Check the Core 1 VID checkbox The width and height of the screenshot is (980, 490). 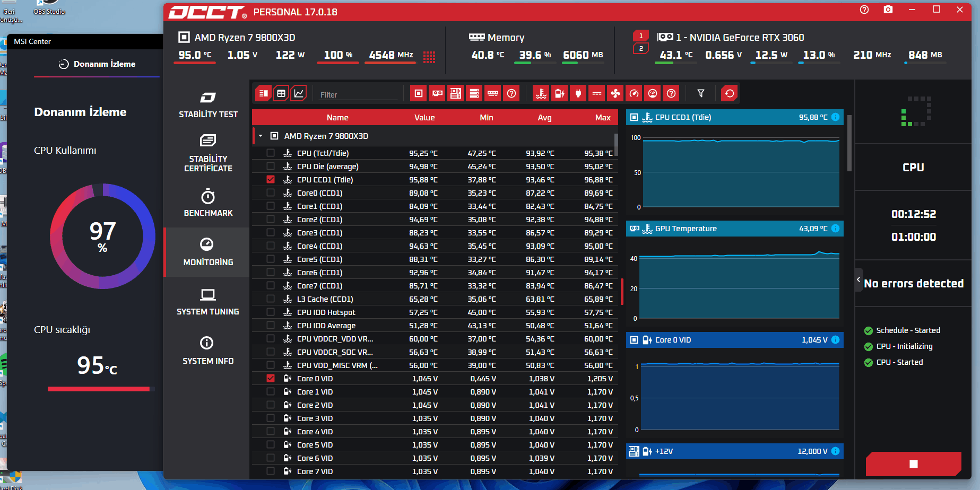pyautogui.click(x=271, y=391)
